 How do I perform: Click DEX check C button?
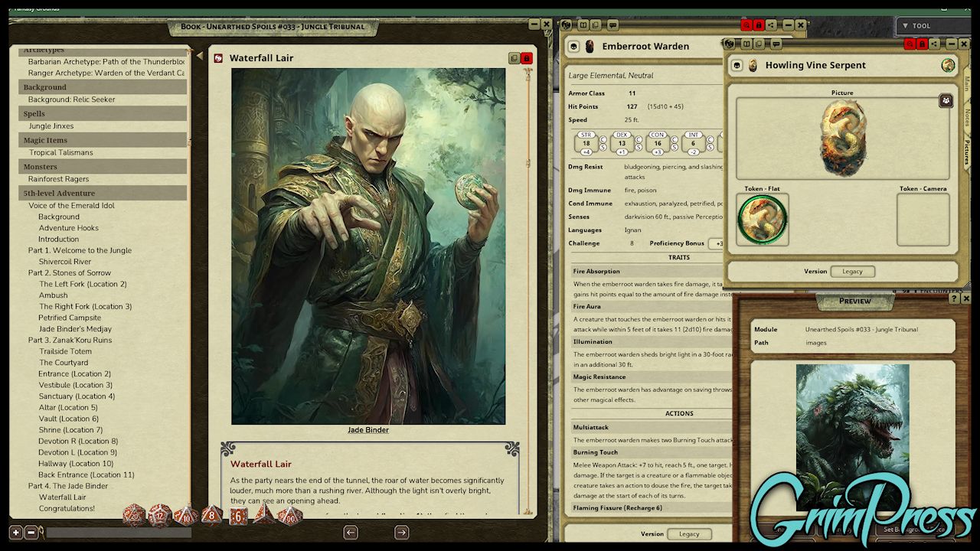pyautogui.click(x=639, y=139)
